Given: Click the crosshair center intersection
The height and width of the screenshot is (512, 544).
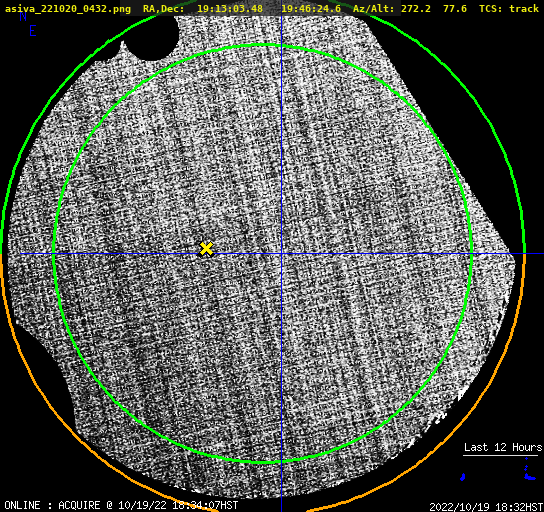Looking at the screenshot, I should [x=281, y=254].
